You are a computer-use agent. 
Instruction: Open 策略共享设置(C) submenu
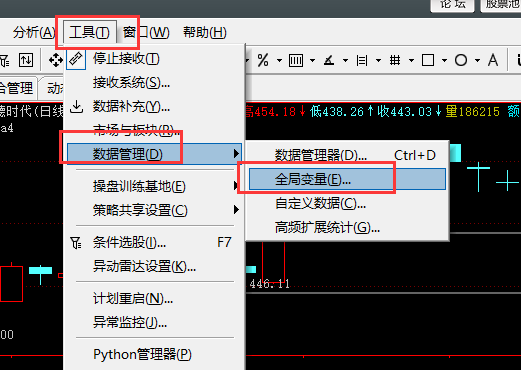[153, 210]
